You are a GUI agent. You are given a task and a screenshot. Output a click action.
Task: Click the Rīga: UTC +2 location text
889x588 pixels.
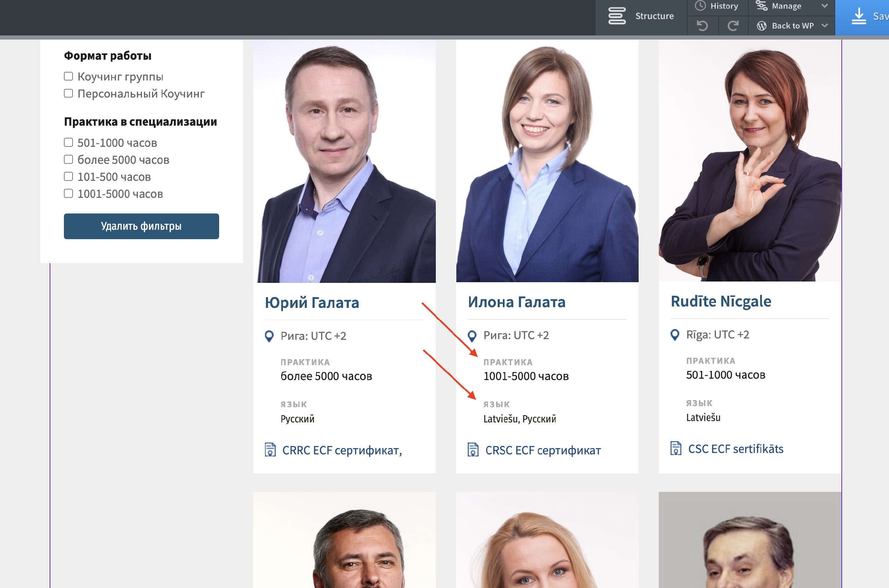pos(717,335)
